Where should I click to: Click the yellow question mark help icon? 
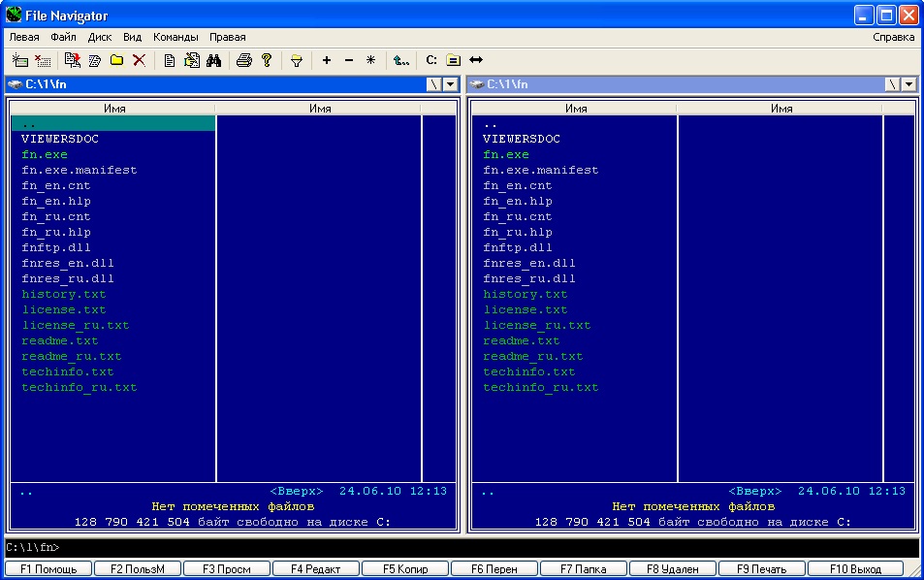[267, 60]
